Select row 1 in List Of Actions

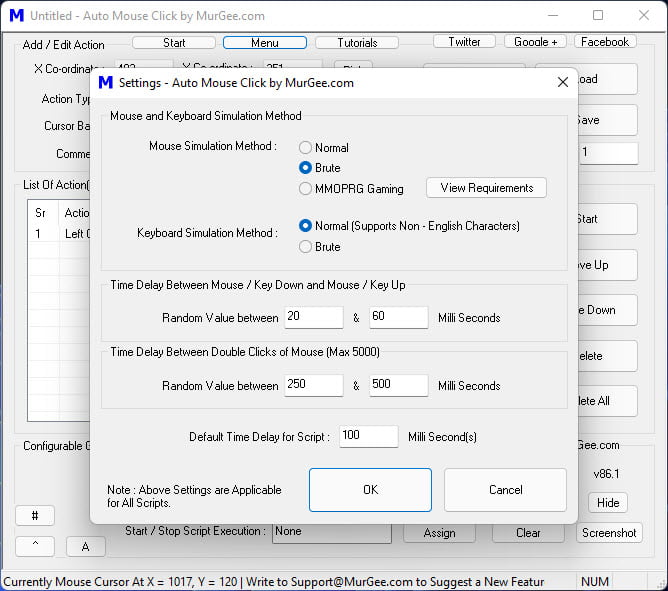point(59,234)
